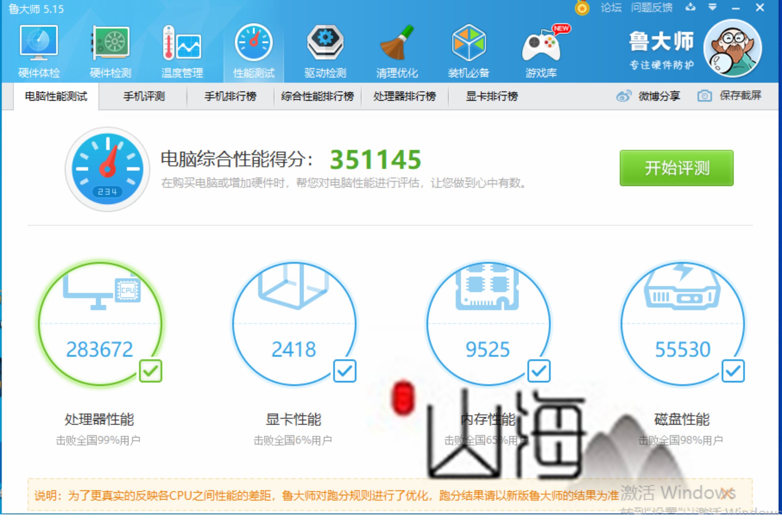Click the processor score 283672
The image size is (782, 532).
tap(100, 350)
